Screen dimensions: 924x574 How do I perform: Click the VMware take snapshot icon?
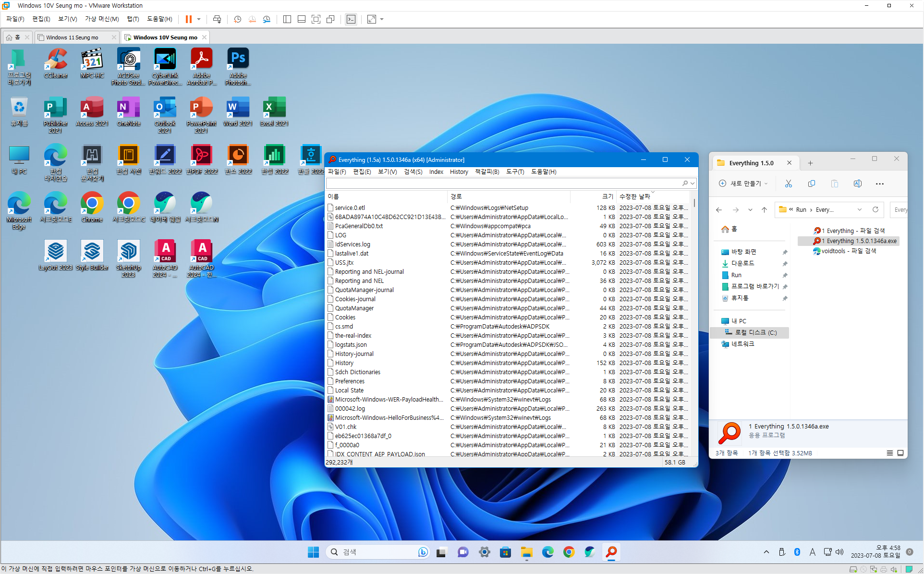coord(237,19)
